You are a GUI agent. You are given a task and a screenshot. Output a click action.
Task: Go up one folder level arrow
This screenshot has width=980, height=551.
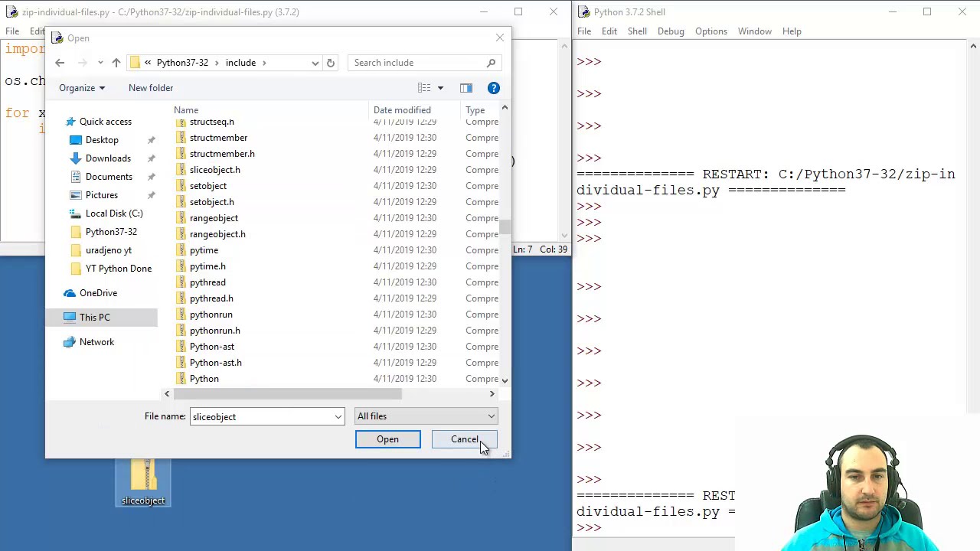(116, 63)
